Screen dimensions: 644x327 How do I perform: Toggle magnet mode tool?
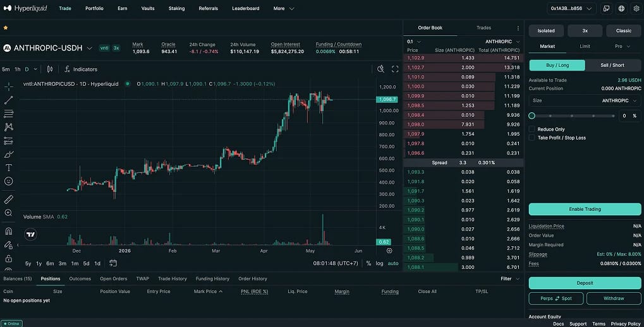9,232
